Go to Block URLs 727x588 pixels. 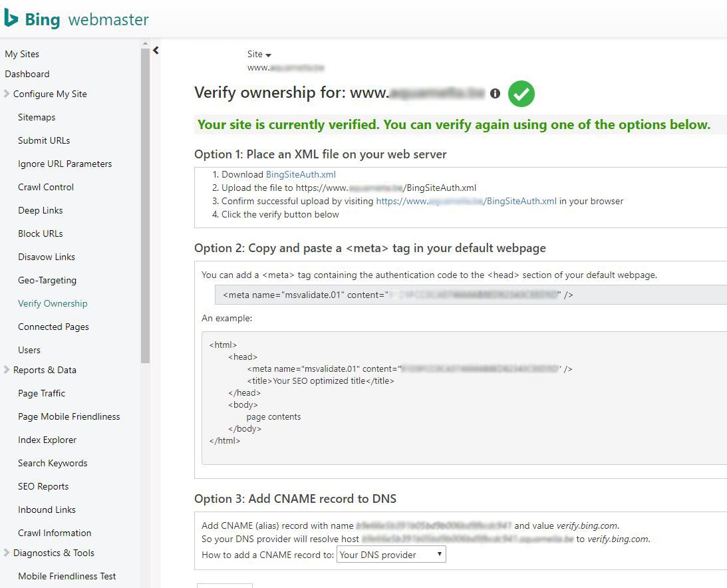41,233
